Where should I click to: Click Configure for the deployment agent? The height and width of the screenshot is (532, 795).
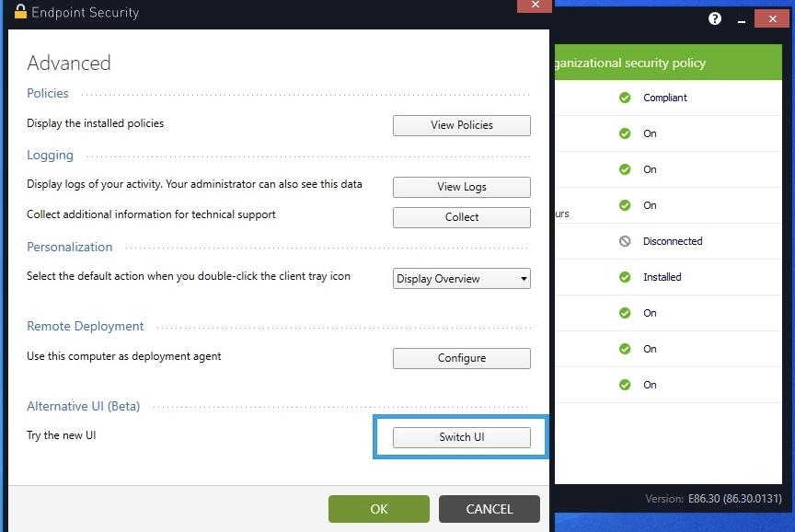point(461,358)
